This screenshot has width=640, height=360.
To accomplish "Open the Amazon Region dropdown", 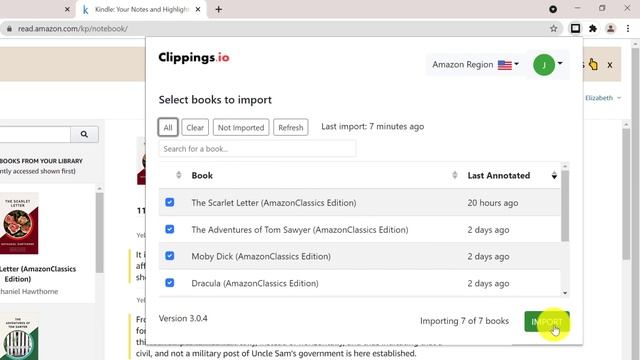I will (x=475, y=64).
